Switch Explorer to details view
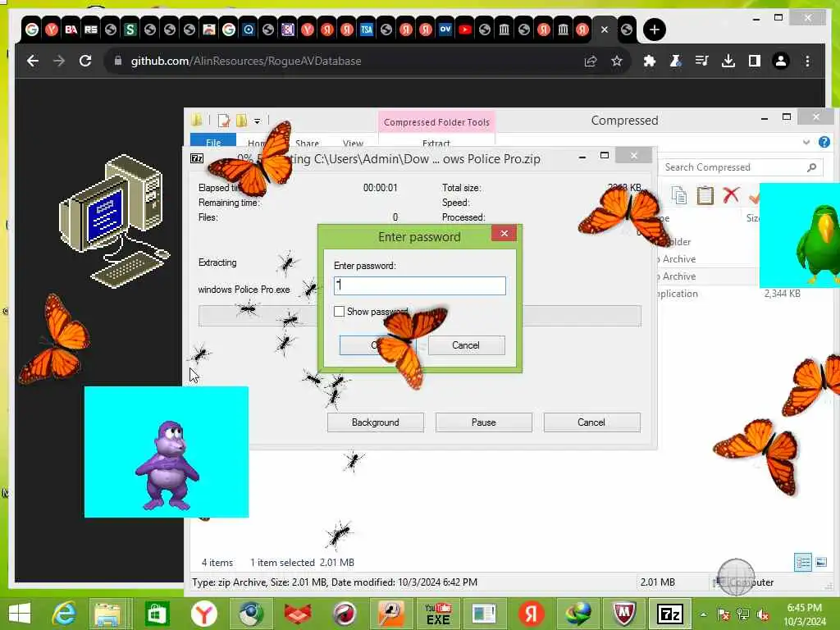The image size is (840, 630). pos(802,563)
